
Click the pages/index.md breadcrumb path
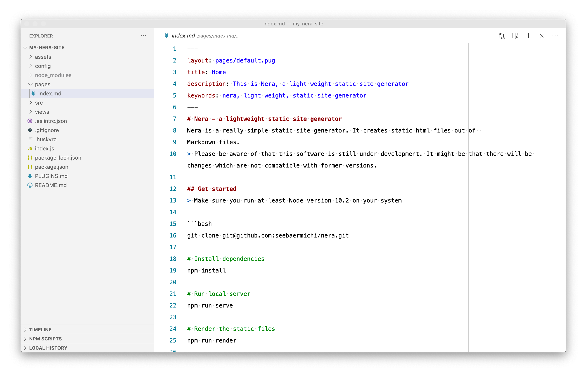point(218,36)
